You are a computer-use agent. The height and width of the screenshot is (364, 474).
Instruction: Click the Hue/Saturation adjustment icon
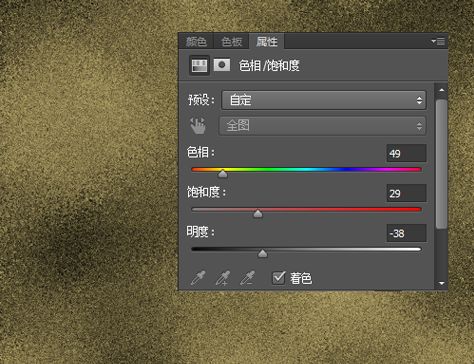(199, 65)
